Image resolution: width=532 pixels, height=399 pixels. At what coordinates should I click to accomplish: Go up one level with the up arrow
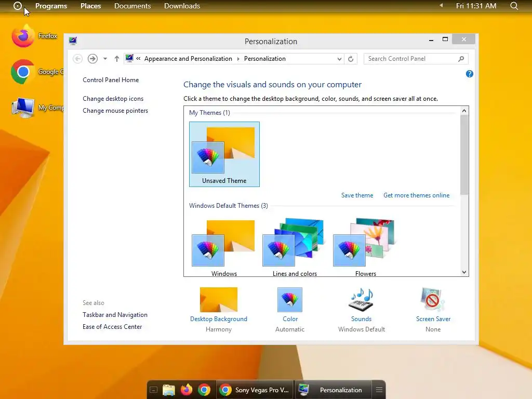(x=117, y=59)
